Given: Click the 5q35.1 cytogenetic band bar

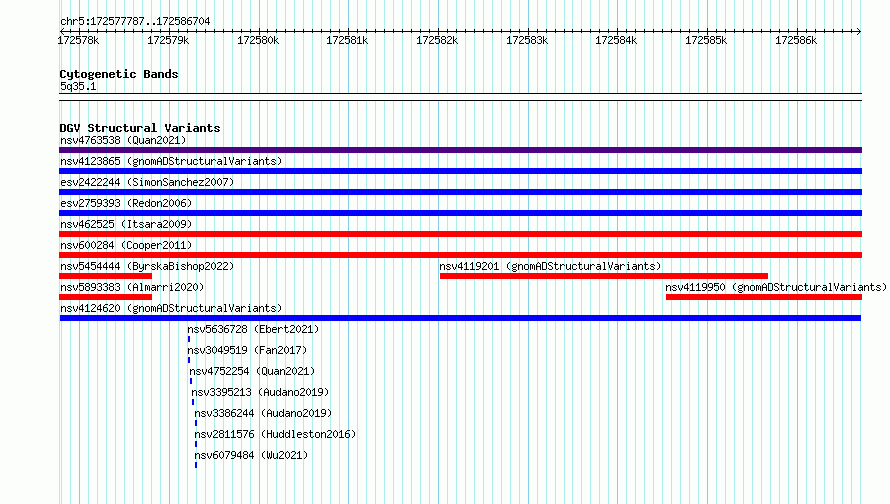Looking at the screenshot, I should (x=460, y=97).
